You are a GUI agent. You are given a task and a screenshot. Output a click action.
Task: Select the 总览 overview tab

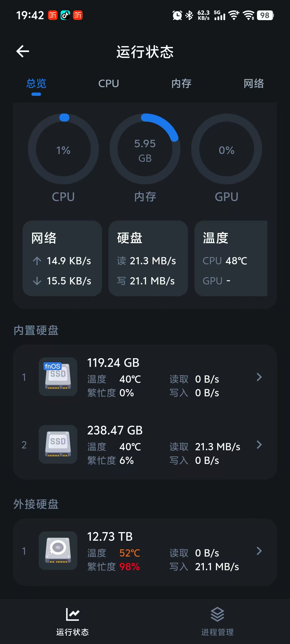click(36, 83)
